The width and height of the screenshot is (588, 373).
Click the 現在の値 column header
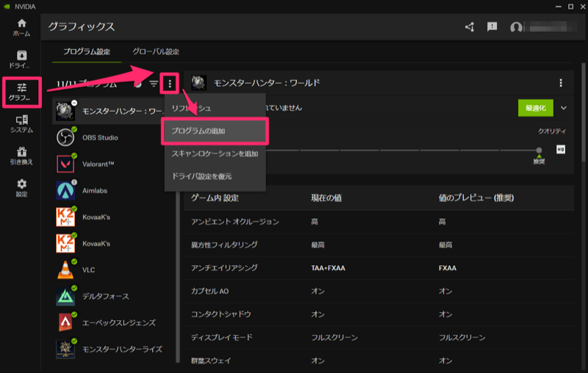click(326, 198)
